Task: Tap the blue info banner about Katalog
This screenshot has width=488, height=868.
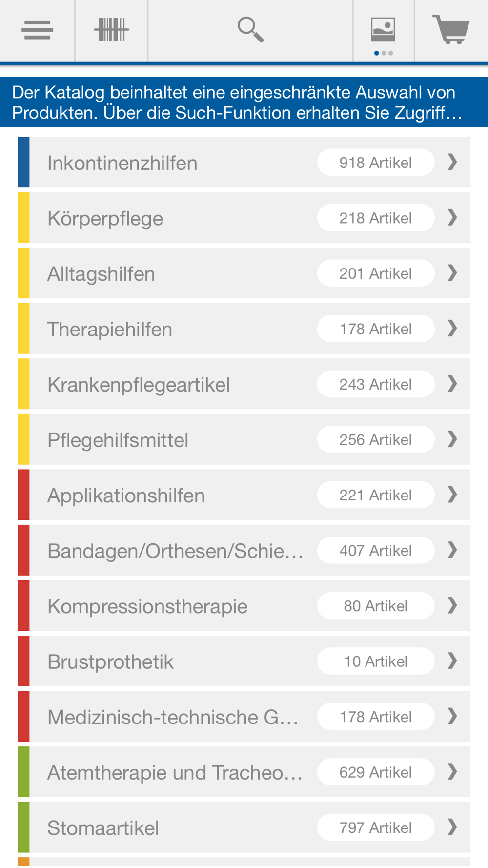Action: tap(244, 102)
